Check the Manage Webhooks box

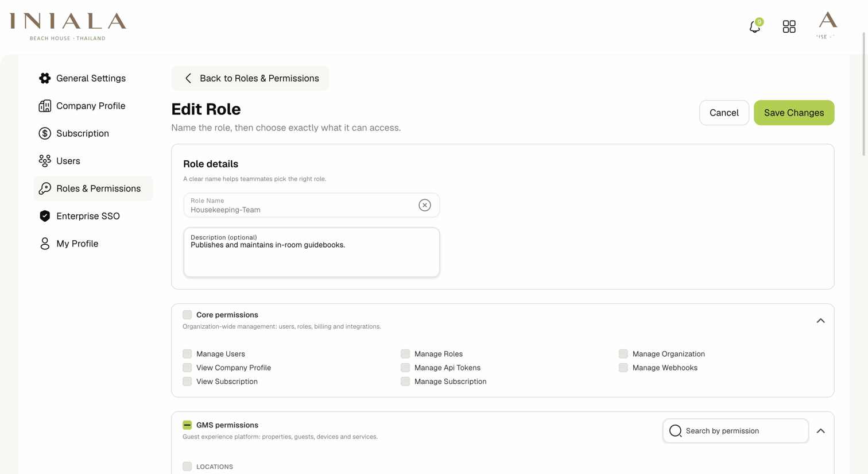point(623,368)
